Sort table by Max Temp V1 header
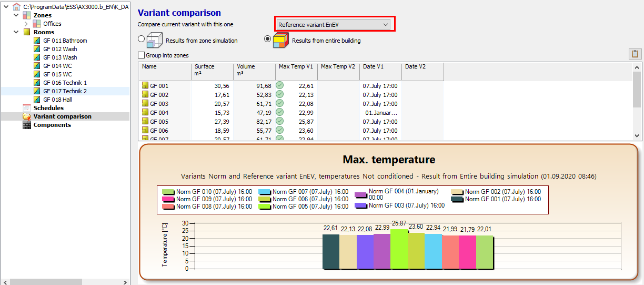Viewport: 644px width, 285px height. point(296,67)
